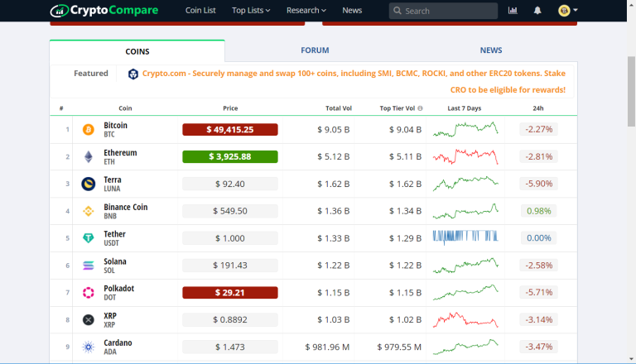This screenshot has height=364, width=636.
Task: Click the Binance Coin logo icon
Action: click(89, 211)
